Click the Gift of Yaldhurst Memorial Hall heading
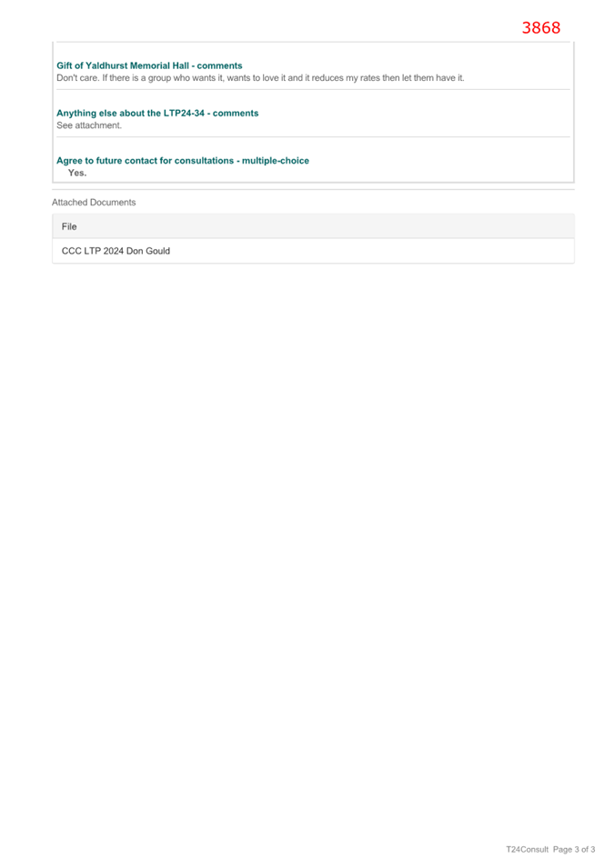Viewport: 614px width, 868px height. (149, 65)
